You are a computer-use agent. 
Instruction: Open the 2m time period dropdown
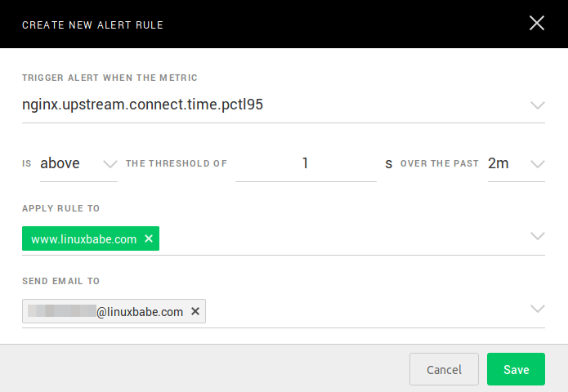[x=499, y=163]
